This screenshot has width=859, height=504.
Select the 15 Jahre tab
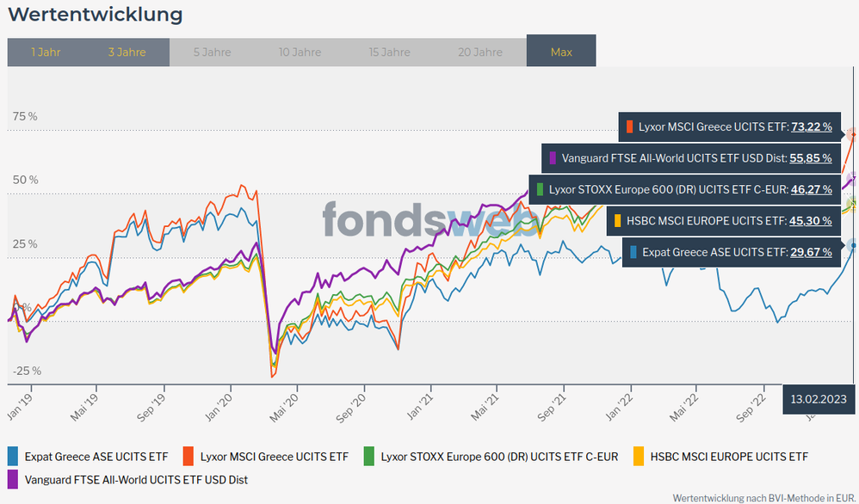[x=389, y=52]
